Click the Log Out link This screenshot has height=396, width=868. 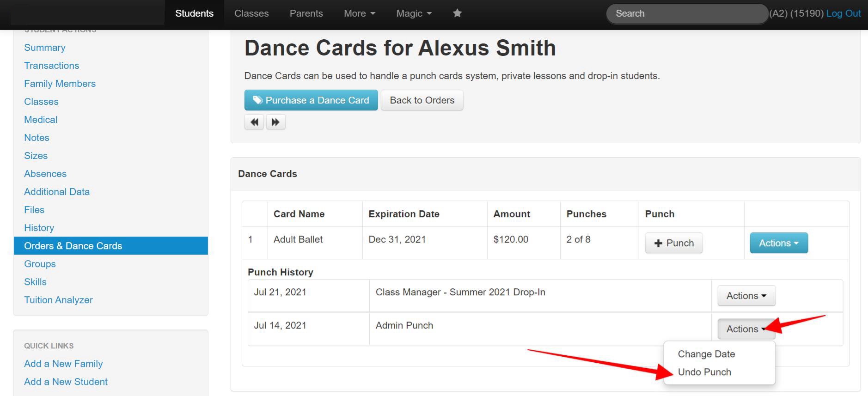point(843,13)
